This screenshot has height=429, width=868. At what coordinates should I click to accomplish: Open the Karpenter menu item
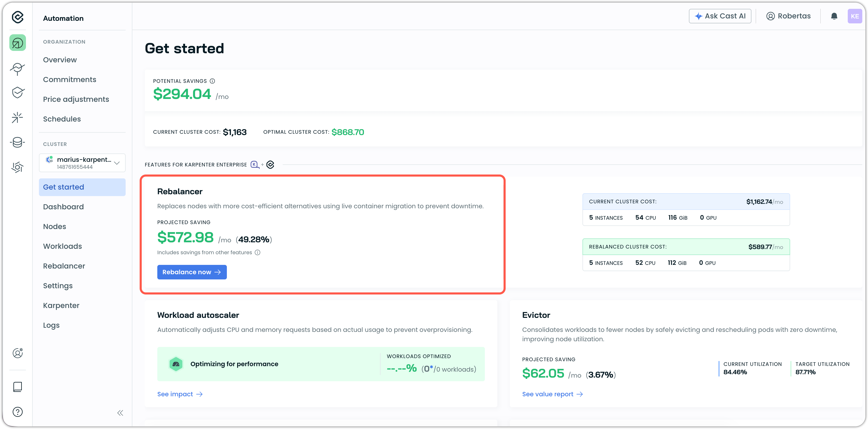(61, 305)
